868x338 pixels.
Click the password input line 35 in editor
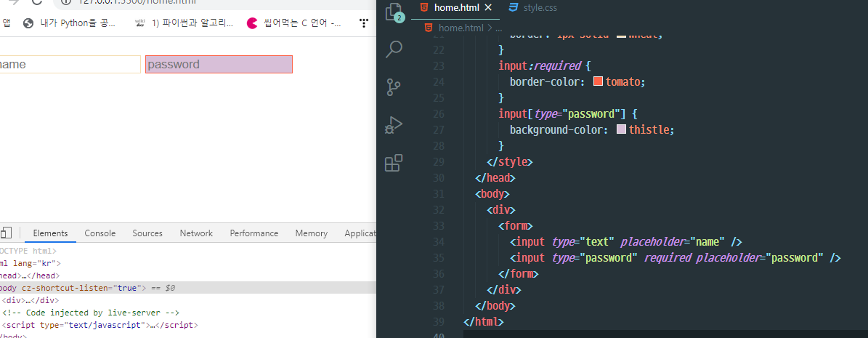(x=676, y=257)
